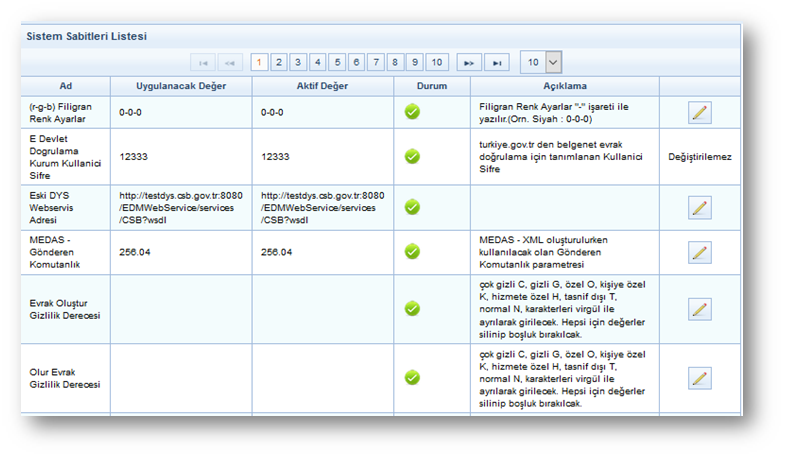Select page 9 in the paginator
This screenshot has width=785, height=458.
[415, 63]
